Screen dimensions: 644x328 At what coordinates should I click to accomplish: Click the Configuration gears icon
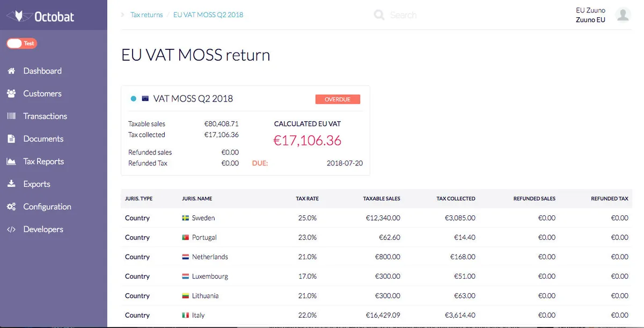pos(11,207)
